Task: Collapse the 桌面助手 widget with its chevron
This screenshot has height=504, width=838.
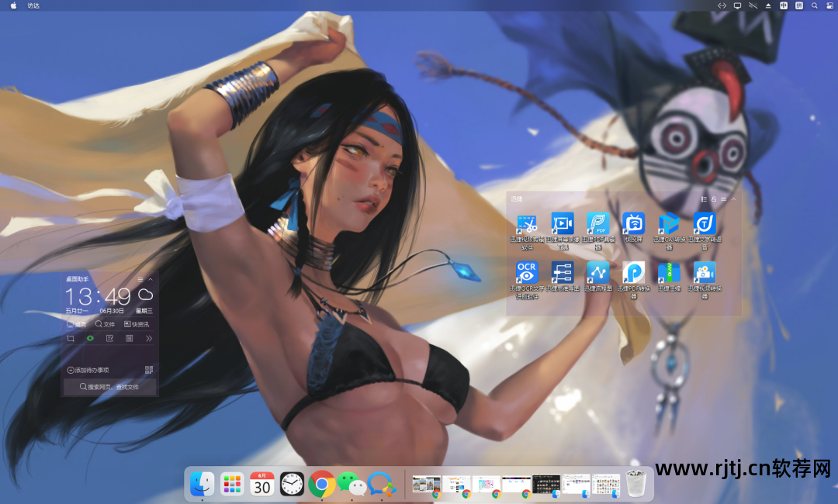Action: [151, 279]
